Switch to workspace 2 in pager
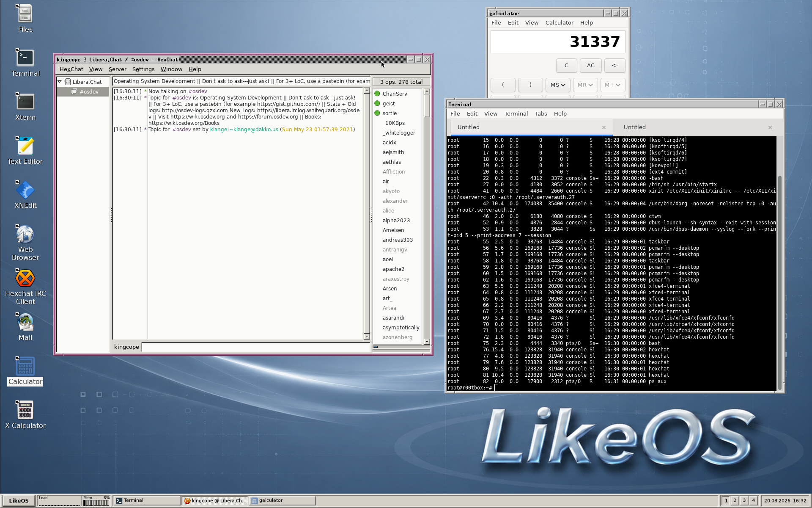 coord(735,501)
